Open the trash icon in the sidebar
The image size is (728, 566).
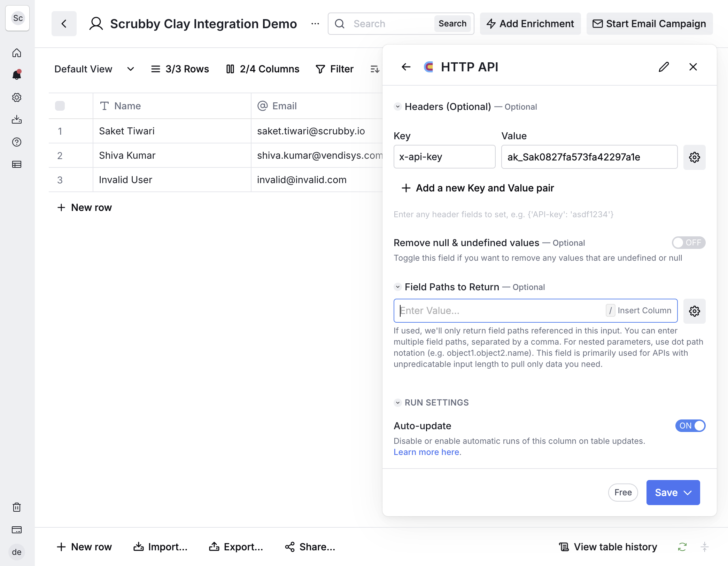[x=17, y=507]
